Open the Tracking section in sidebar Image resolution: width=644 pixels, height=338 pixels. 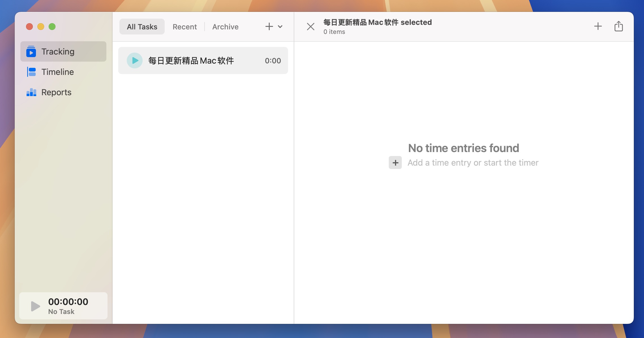63,51
